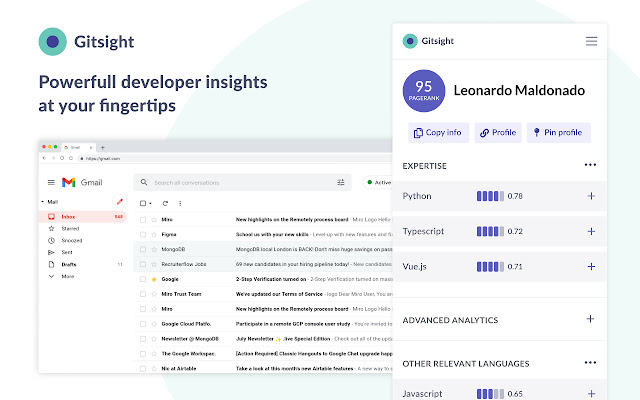Expand the Typescript expertise row

[x=591, y=231]
